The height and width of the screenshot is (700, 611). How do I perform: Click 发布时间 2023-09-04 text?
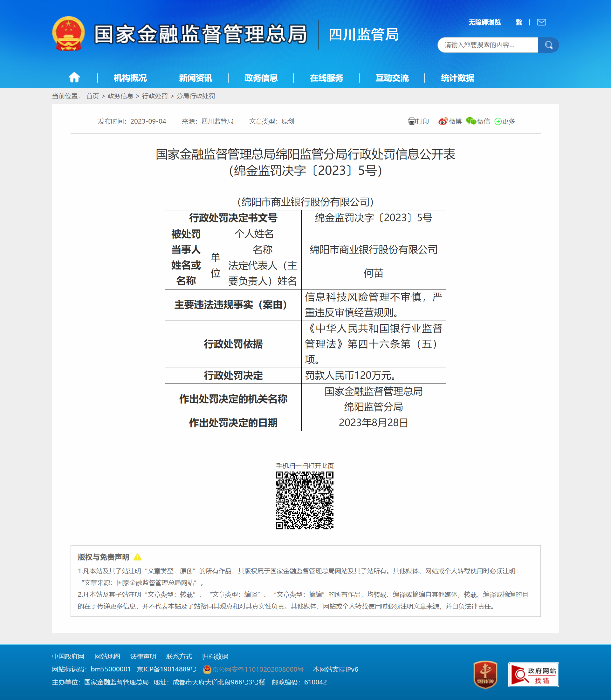[132, 121]
